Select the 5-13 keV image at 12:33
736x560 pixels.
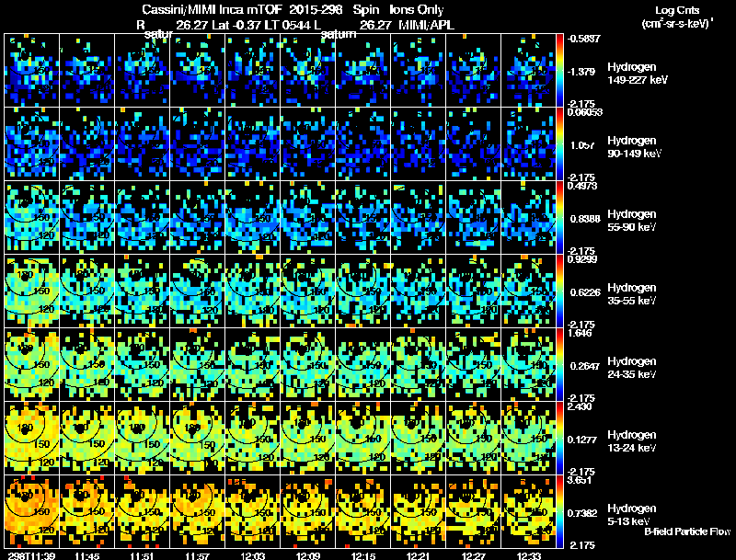click(528, 511)
